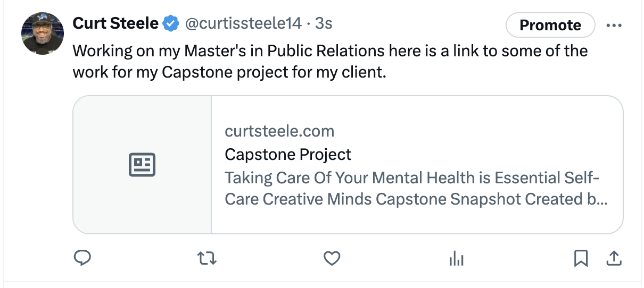
Task: Like the tweet with the heart icon
Action: tap(332, 259)
